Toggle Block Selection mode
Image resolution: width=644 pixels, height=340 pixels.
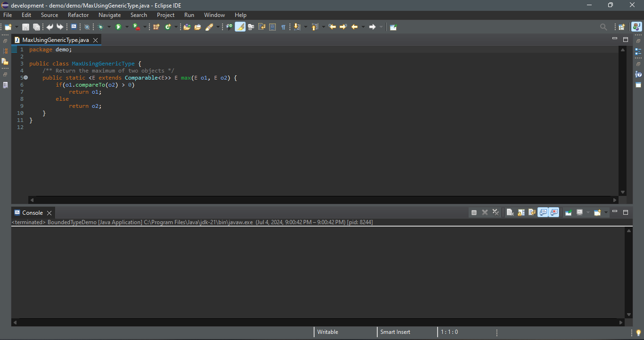click(272, 27)
